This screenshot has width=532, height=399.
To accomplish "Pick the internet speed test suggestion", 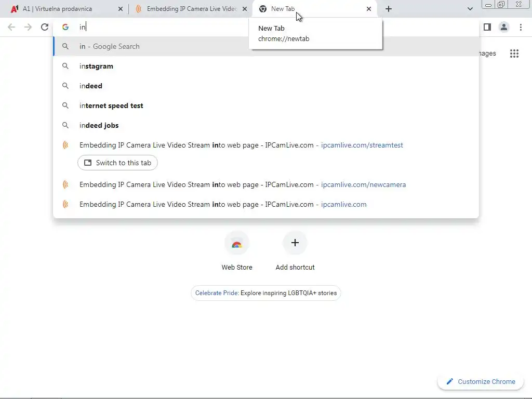I will (266, 105).
